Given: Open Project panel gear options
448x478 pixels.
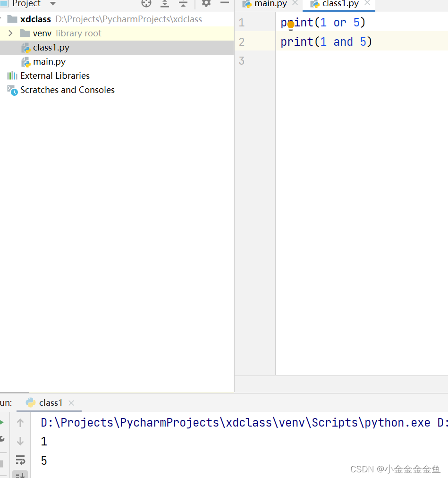Looking at the screenshot, I should coord(206,3).
